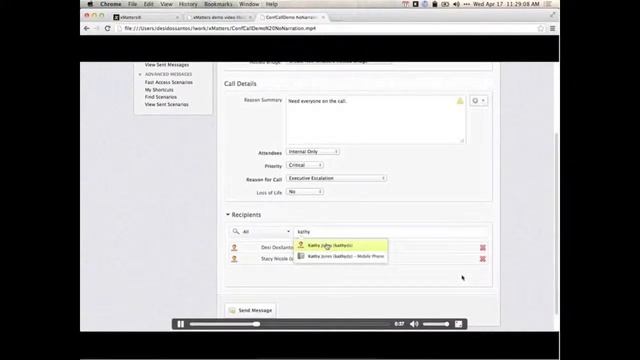Viewport: 640px width, 360px height.
Task: Select Kathy Jones Mobile Phone suggestion
Action: 340,256
